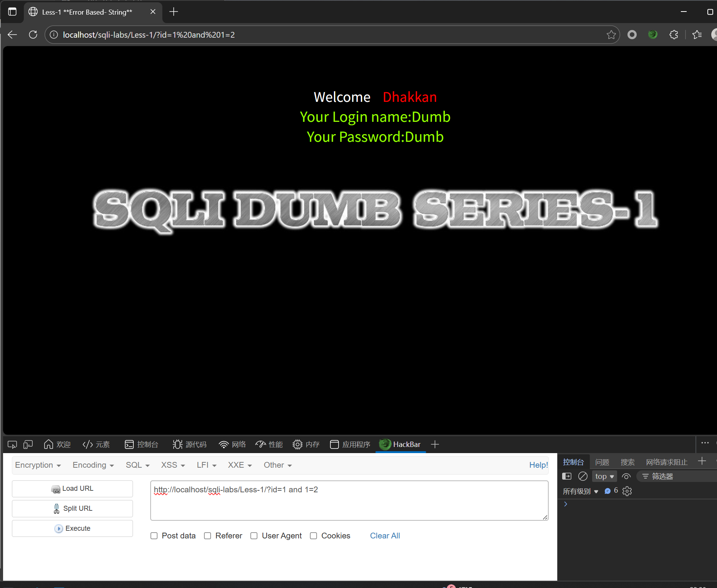Activate the inspect element picker tool
This screenshot has height=588, width=717.
pos(12,445)
